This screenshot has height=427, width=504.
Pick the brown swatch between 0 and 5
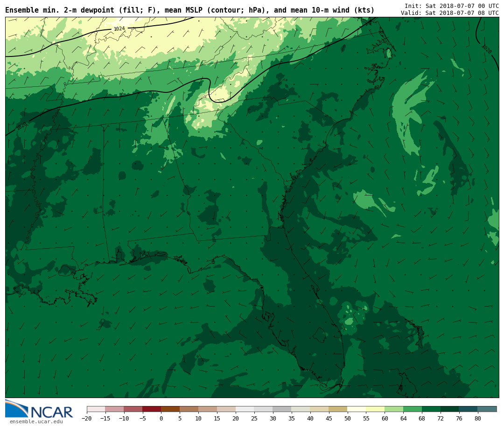[170, 409]
